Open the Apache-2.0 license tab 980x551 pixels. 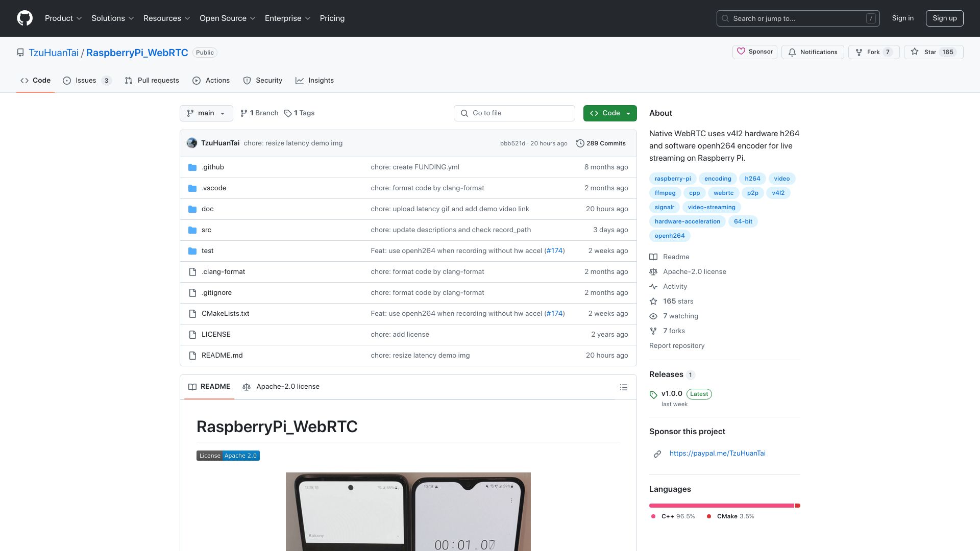click(281, 387)
